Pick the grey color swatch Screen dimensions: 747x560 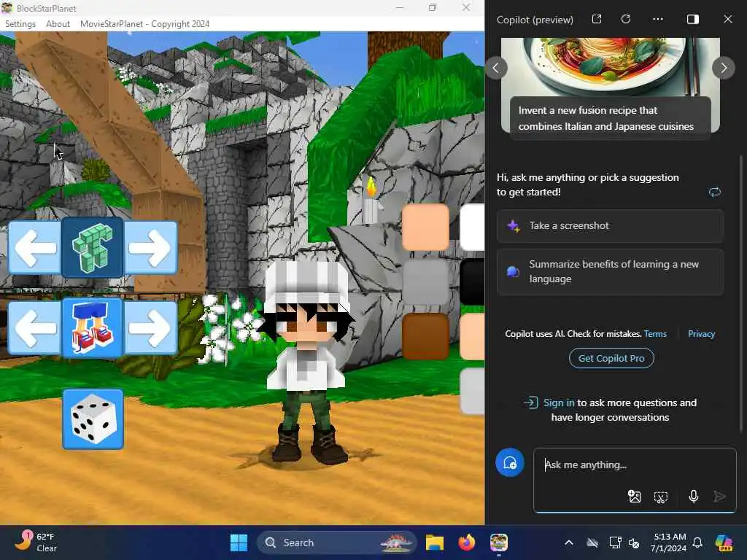point(426,282)
